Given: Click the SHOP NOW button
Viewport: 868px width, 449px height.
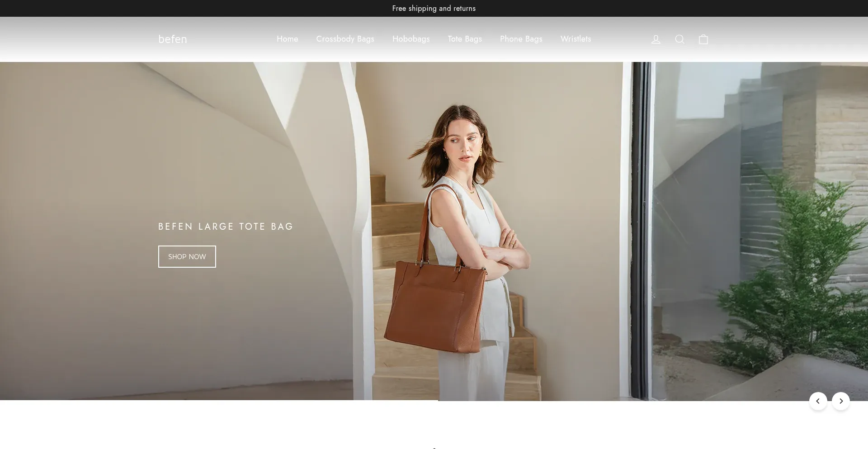Looking at the screenshot, I should click(187, 256).
